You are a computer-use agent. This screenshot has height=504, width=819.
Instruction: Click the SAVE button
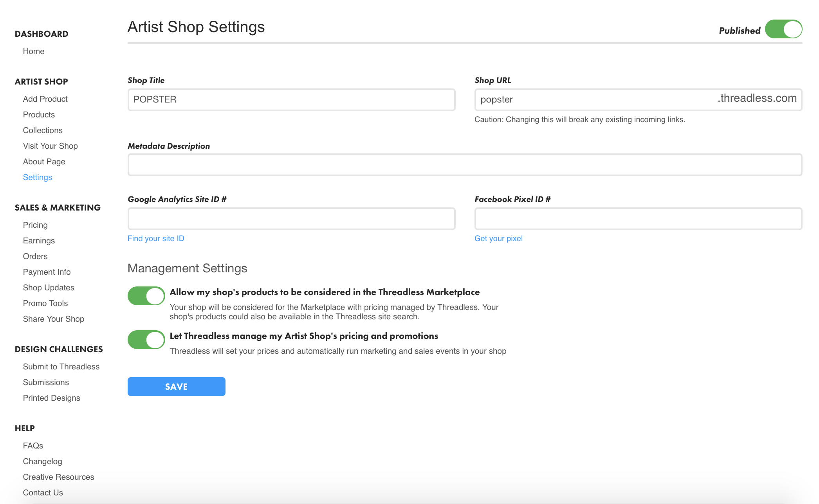[x=176, y=387]
